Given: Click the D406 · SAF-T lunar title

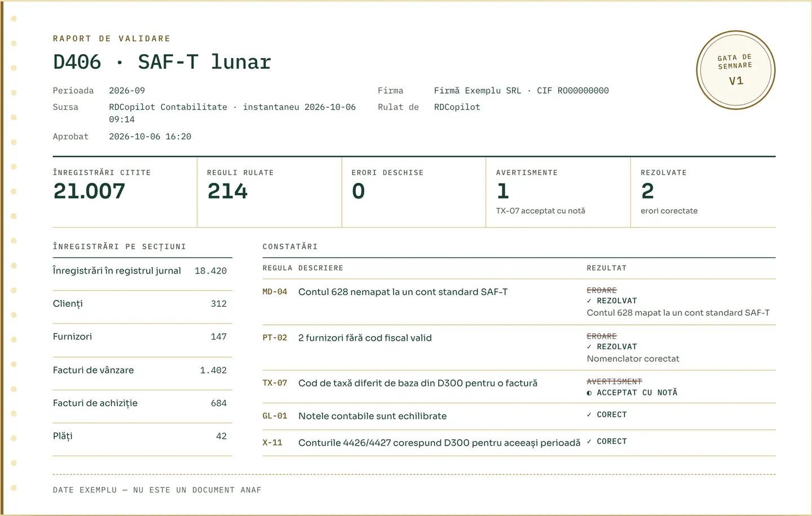Looking at the screenshot, I should (x=162, y=62).
